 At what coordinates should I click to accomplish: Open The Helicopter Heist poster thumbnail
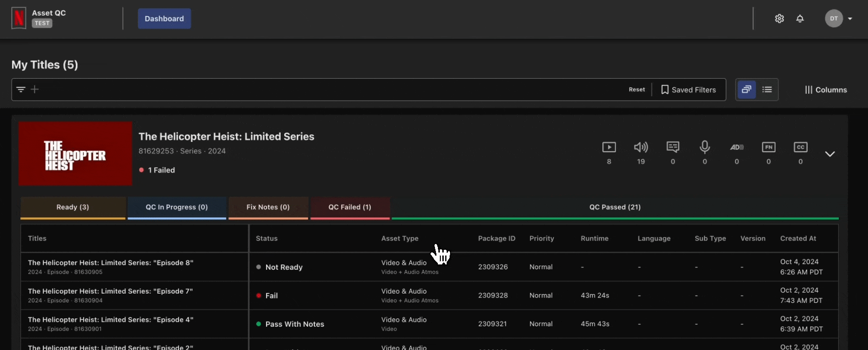click(75, 154)
